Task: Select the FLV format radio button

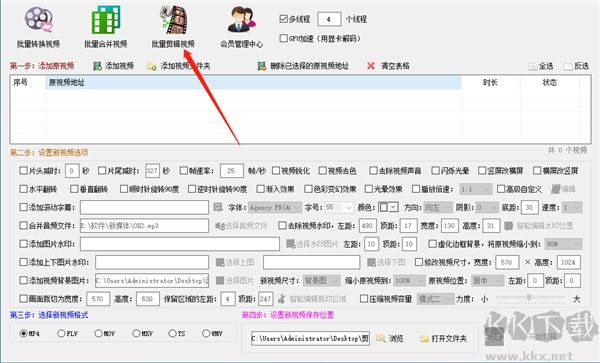Action: pyautogui.click(x=61, y=334)
